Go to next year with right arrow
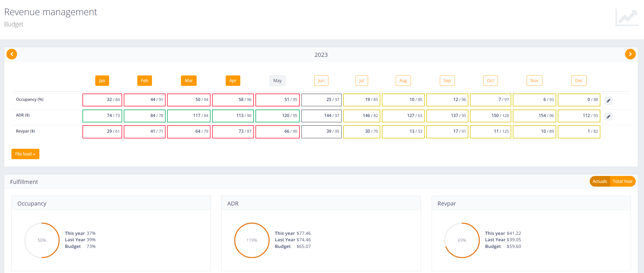This screenshot has height=273, width=644. (x=630, y=54)
